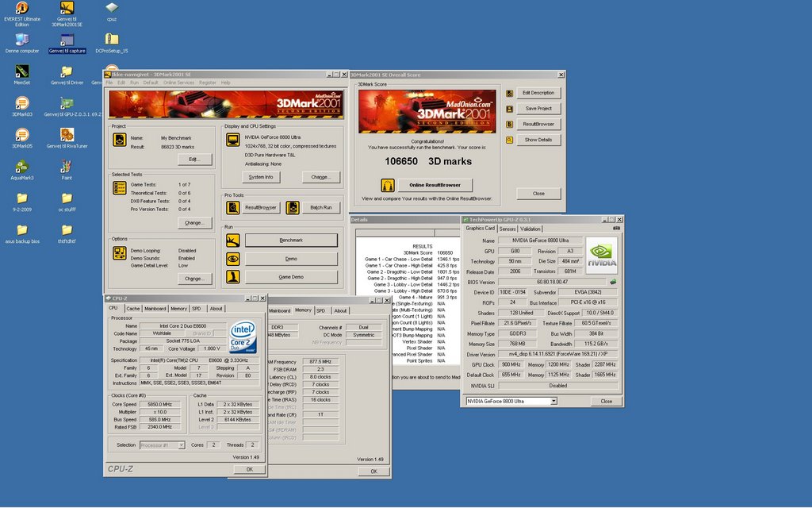Open the GPU-Z 0.3.1 desktop shortcut

pyautogui.click(x=67, y=104)
